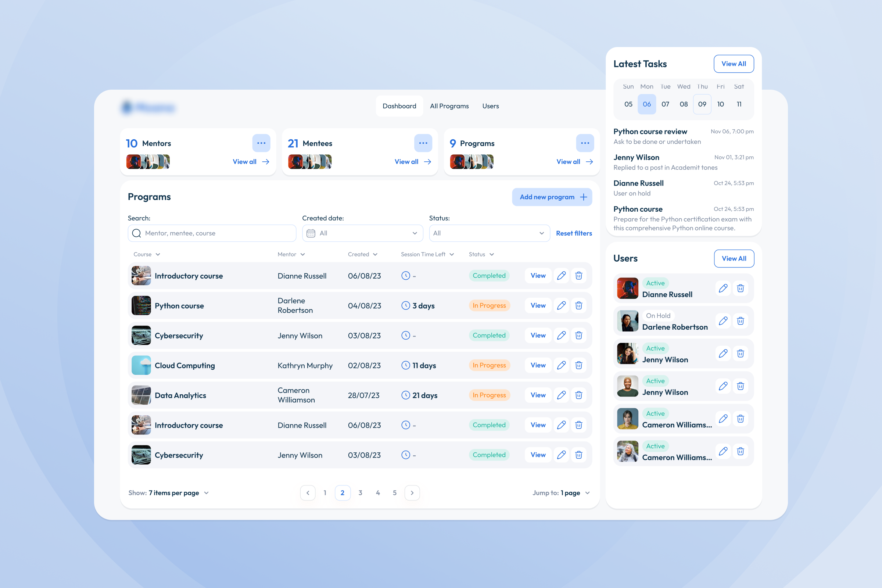Delete user Dianne Russell with trash icon

pyautogui.click(x=740, y=288)
